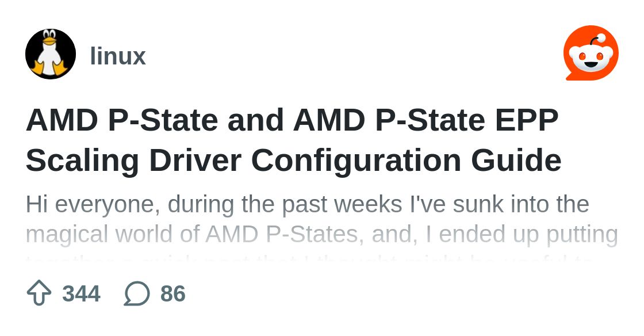Click the word "Scaling" in the title
The image size is (644, 336).
[x=82, y=160]
